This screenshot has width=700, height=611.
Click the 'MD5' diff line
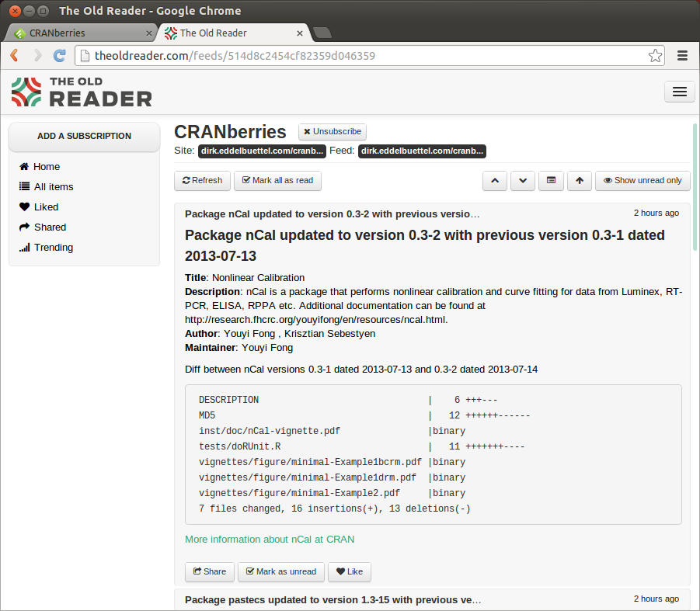pos(364,415)
